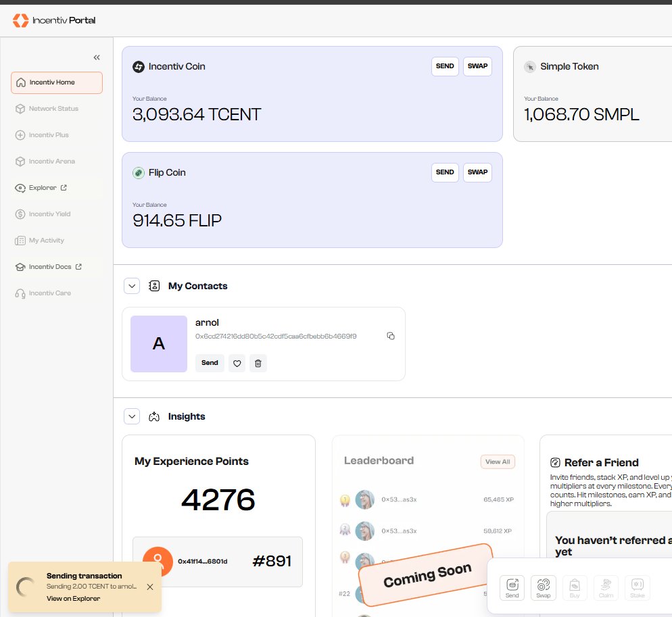Screen dimensions: 672x617
Task: Copy arnol's wallet address
Action: click(391, 335)
